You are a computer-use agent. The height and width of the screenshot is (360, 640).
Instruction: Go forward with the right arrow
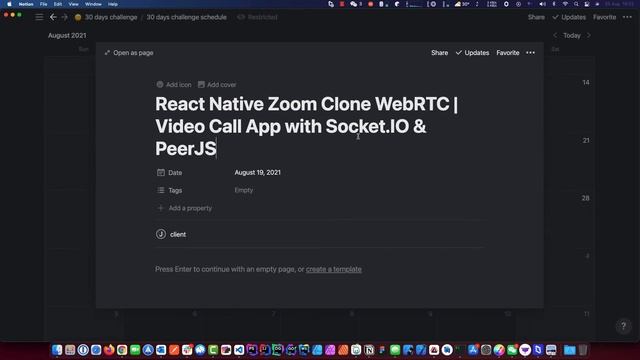[x=64, y=17]
